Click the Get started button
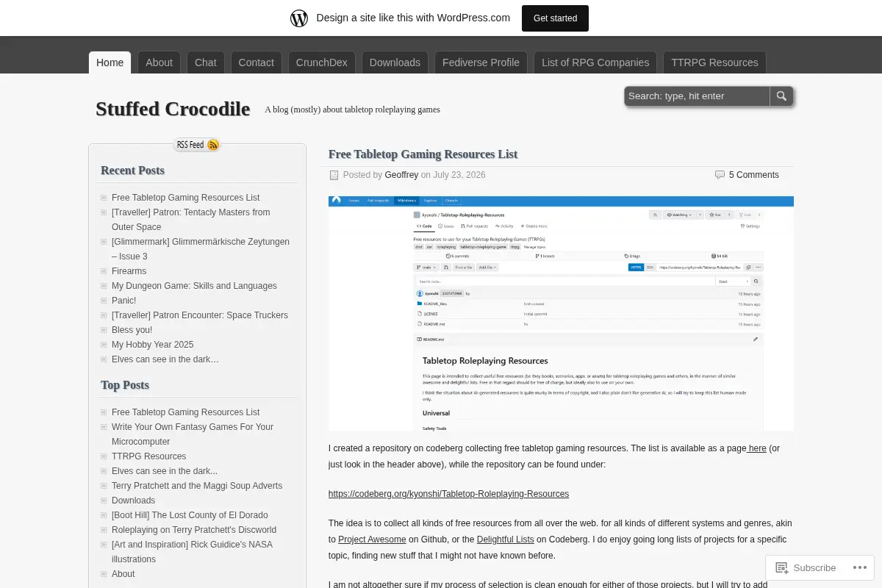The height and width of the screenshot is (588, 882). pos(555,18)
